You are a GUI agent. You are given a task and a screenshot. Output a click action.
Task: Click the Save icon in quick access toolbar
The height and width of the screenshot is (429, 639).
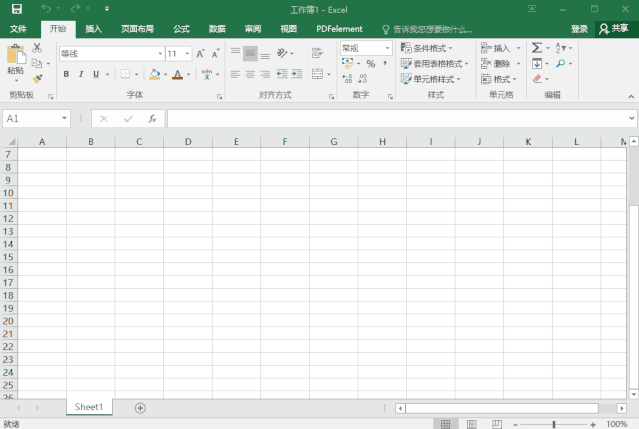coord(16,8)
